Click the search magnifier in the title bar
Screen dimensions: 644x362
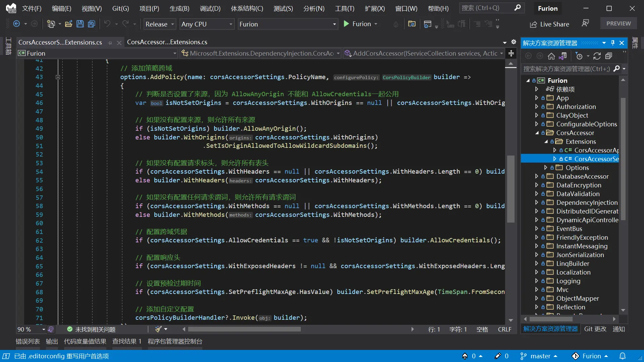[518, 8]
